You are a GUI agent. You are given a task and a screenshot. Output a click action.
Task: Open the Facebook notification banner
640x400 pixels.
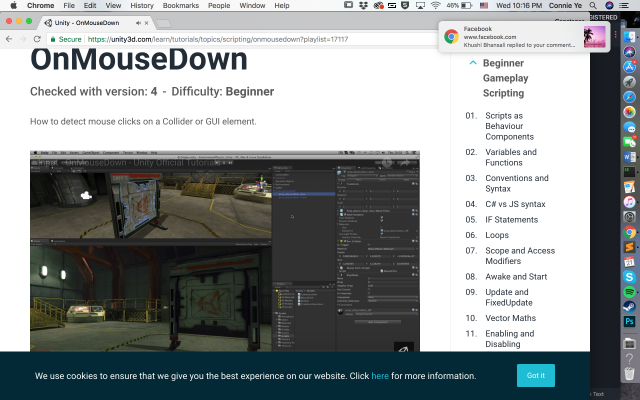tap(524, 37)
